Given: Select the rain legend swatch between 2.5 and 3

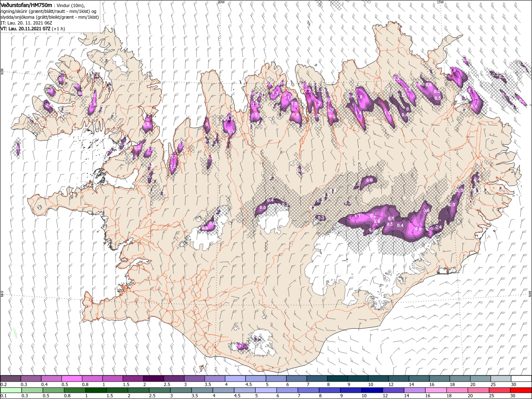Looking at the screenshot, I should (159, 390).
